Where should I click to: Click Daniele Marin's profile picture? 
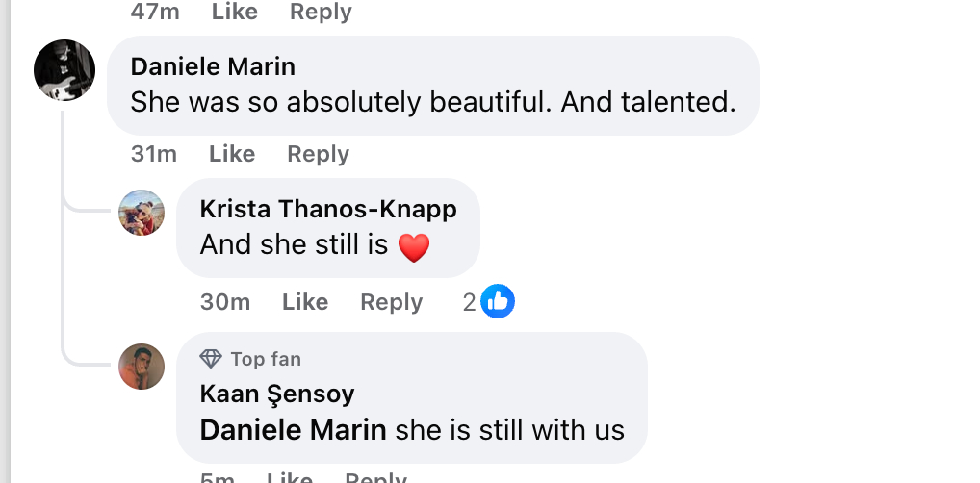64,70
